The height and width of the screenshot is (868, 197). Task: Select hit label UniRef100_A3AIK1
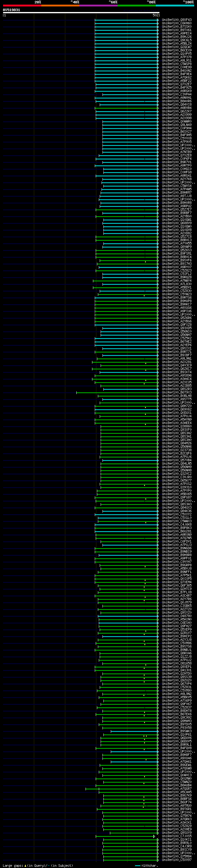(x=177, y=822)
